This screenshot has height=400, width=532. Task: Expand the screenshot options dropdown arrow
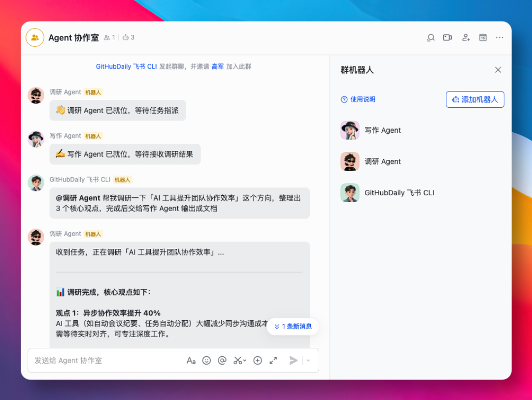(245, 361)
